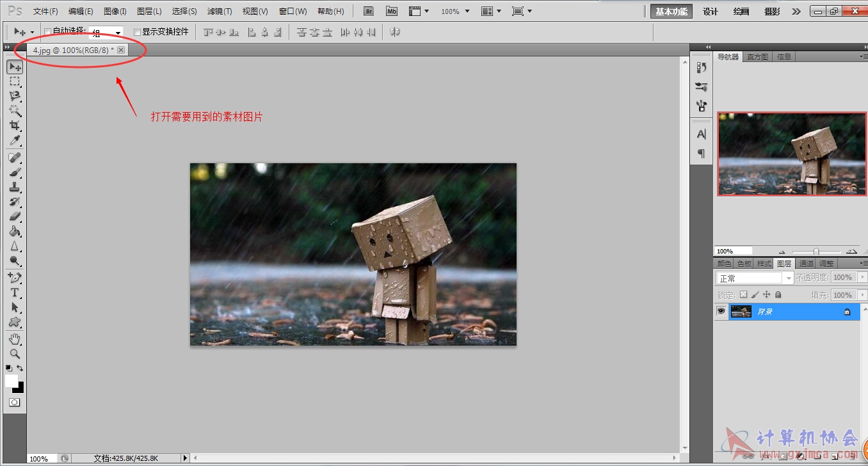Select the 基本功能 workspace
This screenshot has width=868, height=466.
[671, 12]
